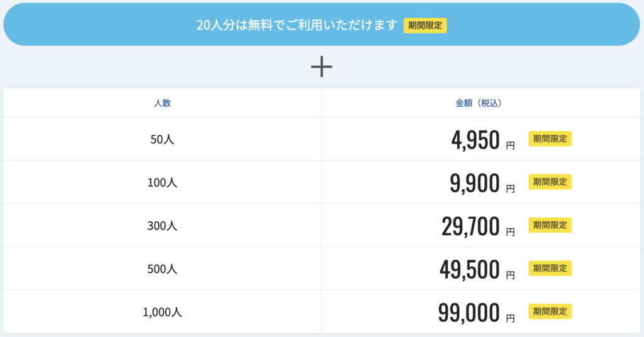Click the 9,900 price amount
The image size is (644, 337).
(x=475, y=183)
